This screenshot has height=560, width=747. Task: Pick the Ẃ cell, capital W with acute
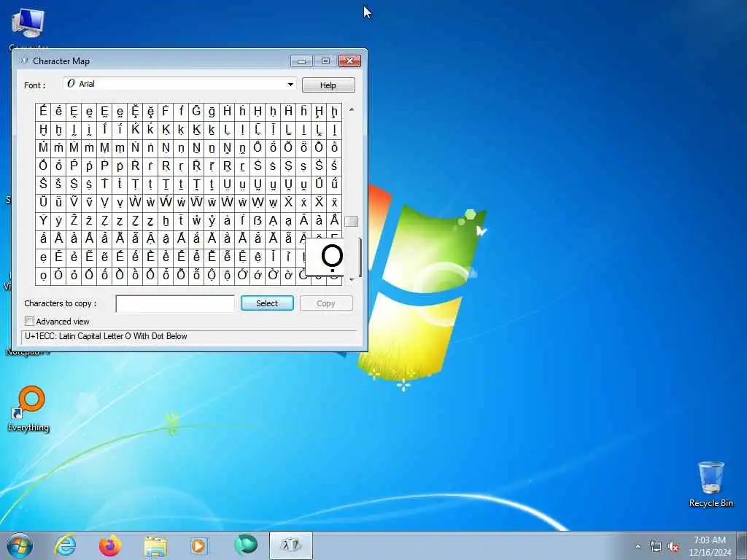tap(166, 203)
